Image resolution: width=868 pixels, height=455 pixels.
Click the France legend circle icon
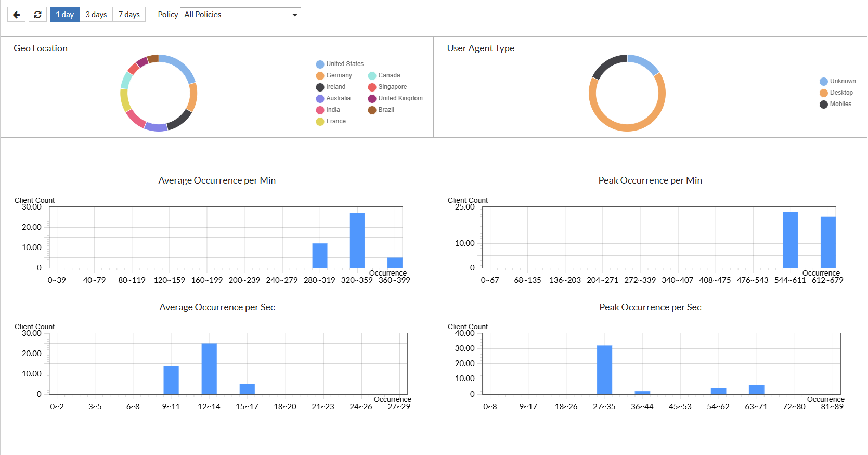[320, 122]
